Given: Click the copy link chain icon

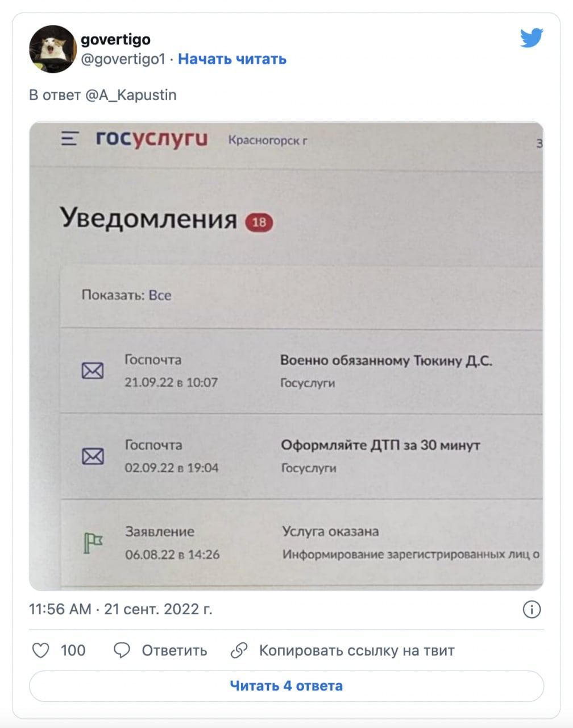Looking at the screenshot, I should 239,650.
